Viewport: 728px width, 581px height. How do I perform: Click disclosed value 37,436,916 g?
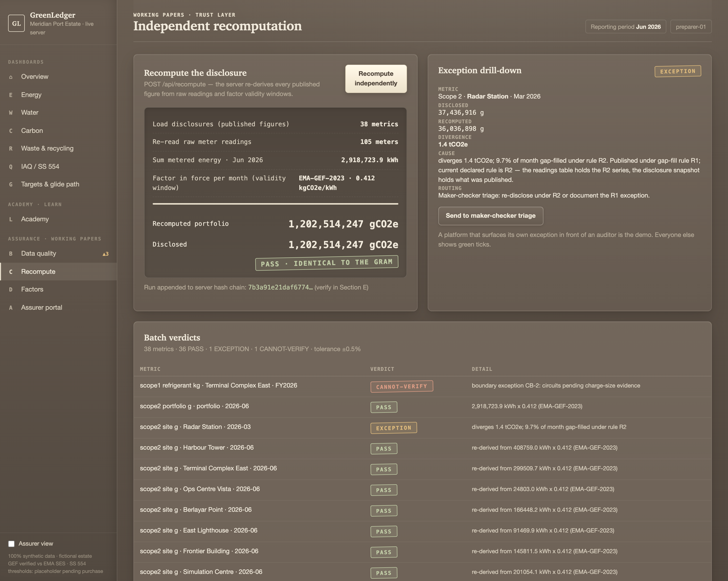coord(461,113)
